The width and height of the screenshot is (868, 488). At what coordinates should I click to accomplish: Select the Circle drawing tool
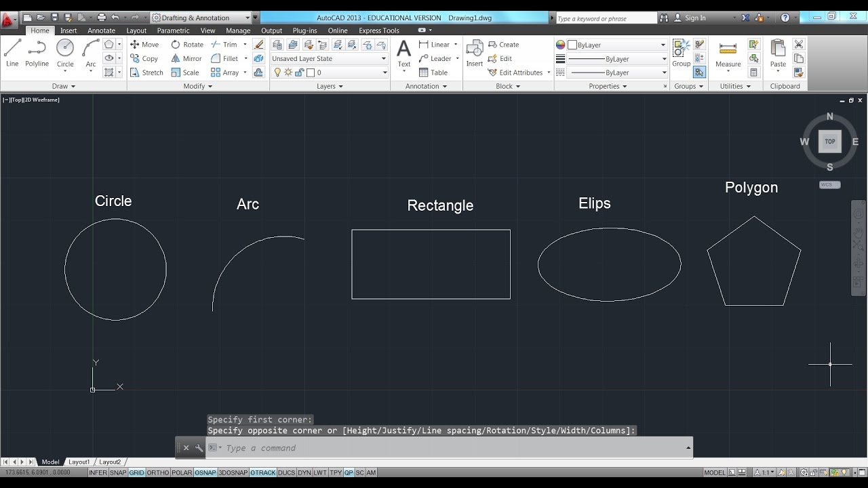(65, 54)
